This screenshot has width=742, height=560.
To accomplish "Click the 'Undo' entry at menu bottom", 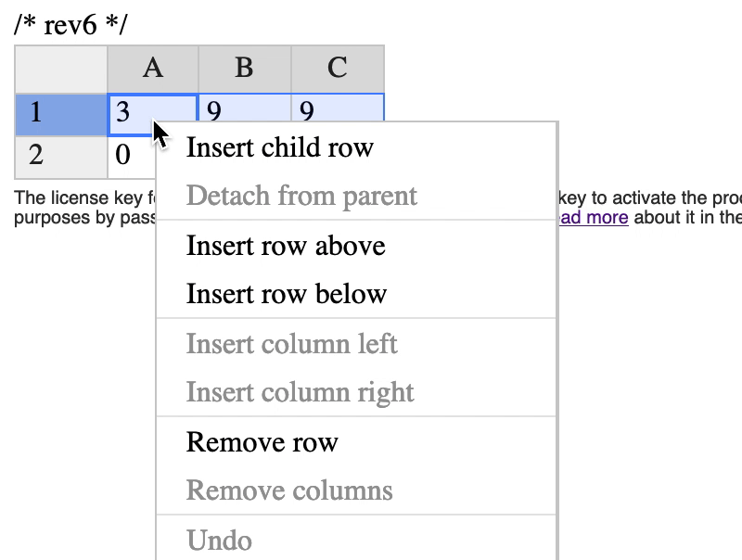I will point(219,541).
